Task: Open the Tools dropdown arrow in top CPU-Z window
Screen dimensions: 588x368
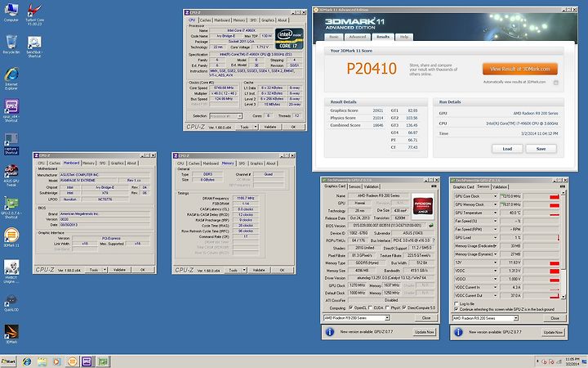Action: pyautogui.click(x=256, y=127)
